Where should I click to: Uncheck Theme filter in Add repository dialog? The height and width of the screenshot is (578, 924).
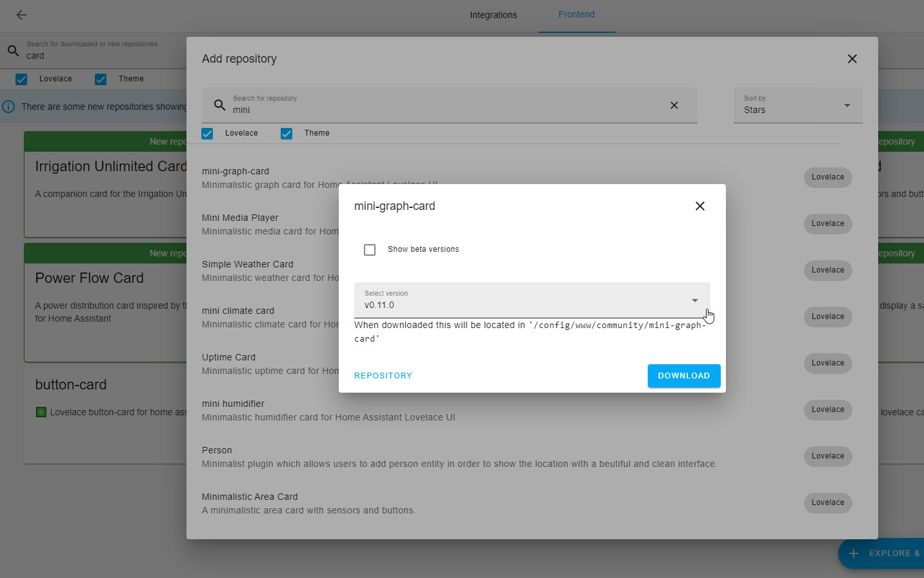coord(286,133)
